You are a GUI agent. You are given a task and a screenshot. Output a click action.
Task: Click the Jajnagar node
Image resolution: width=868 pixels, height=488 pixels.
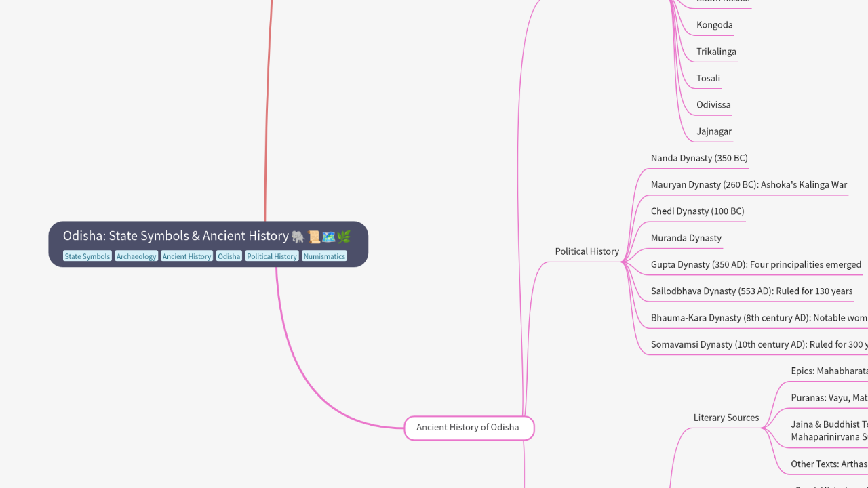pyautogui.click(x=714, y=131)
